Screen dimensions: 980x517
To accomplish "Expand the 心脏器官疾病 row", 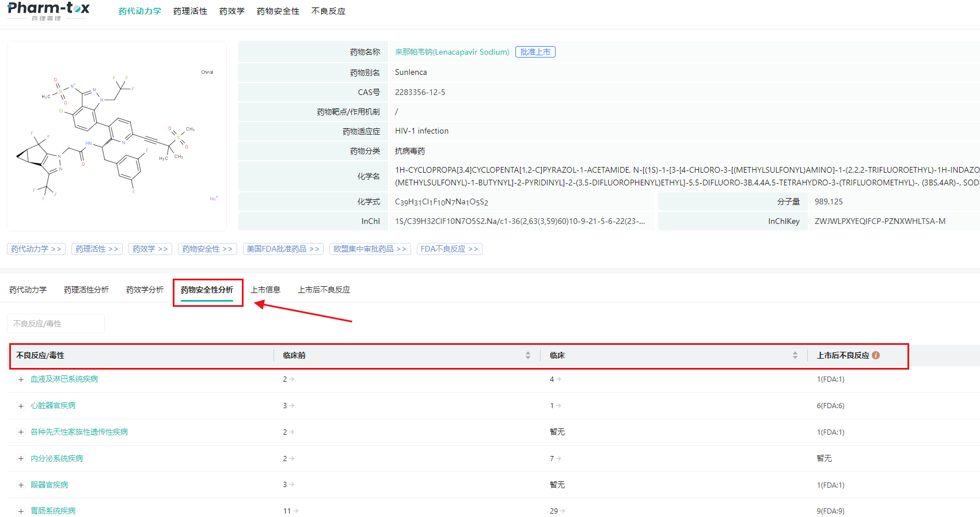I will (x=21, y=406).
